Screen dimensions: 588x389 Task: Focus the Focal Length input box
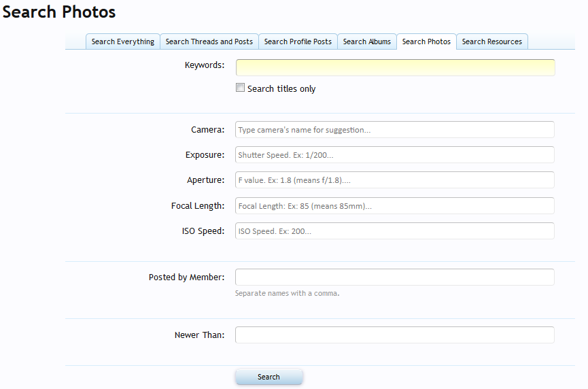(x=395, y=206)
